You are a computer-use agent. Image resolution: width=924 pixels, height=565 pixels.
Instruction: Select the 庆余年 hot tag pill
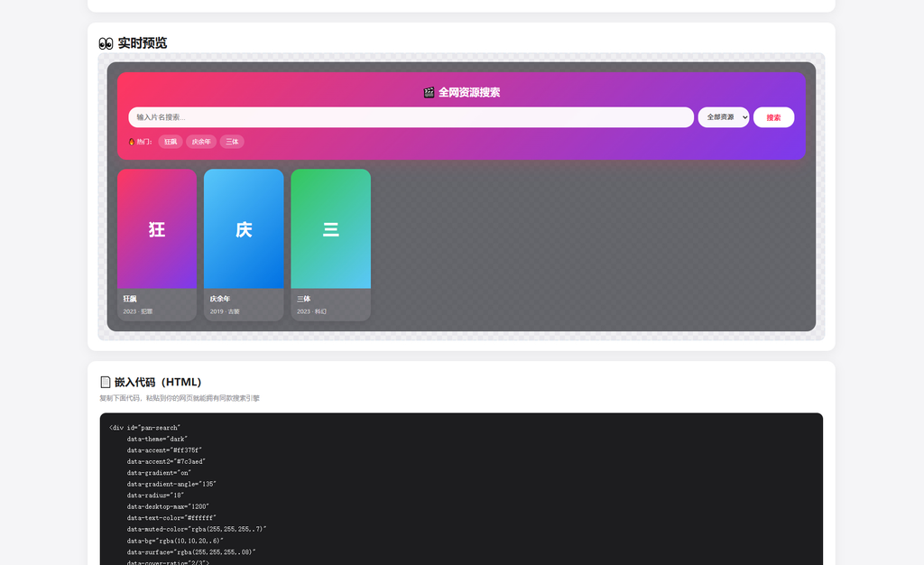tap(201, 142)
